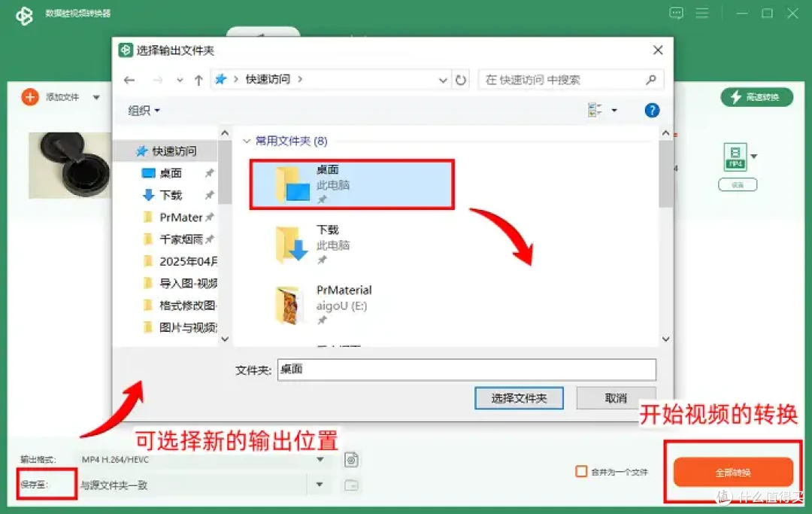This screenshot has height=514, width=812.
Task: Go up one folder level
Action: point(198,80)
